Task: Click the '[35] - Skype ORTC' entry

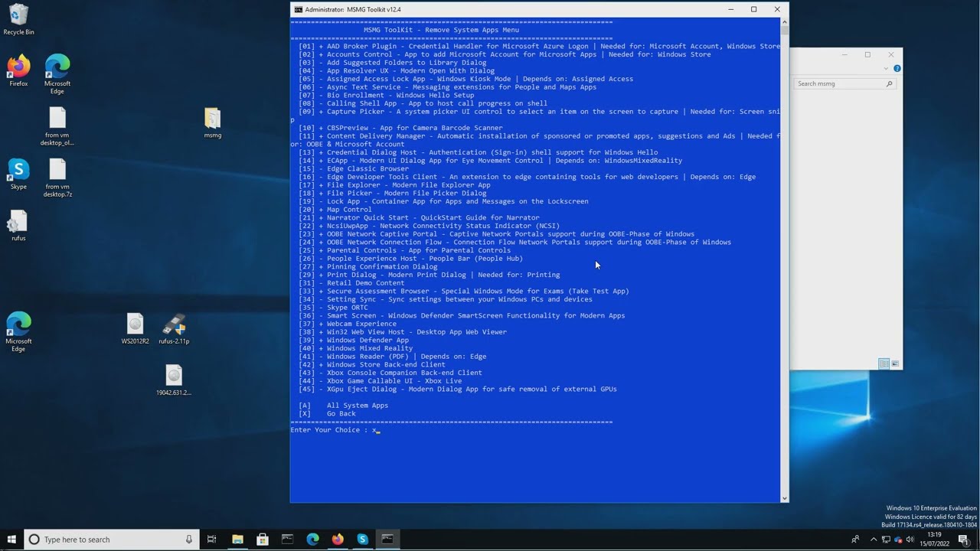Action: click(333, 308)
